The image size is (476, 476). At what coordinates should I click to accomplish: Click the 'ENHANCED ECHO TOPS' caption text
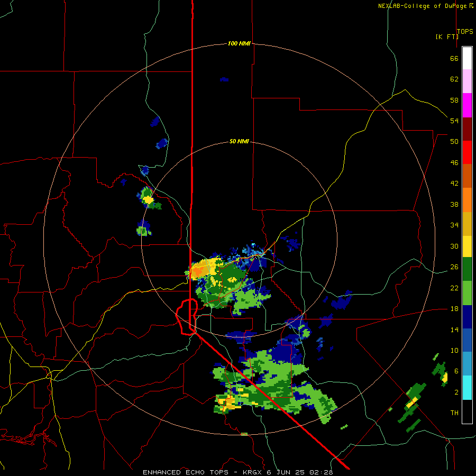pos(186,472)
